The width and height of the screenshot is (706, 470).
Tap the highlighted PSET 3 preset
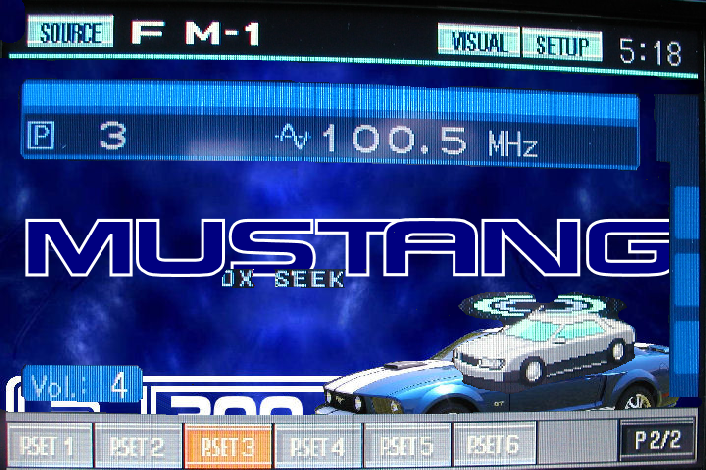[x=227, y=444]
